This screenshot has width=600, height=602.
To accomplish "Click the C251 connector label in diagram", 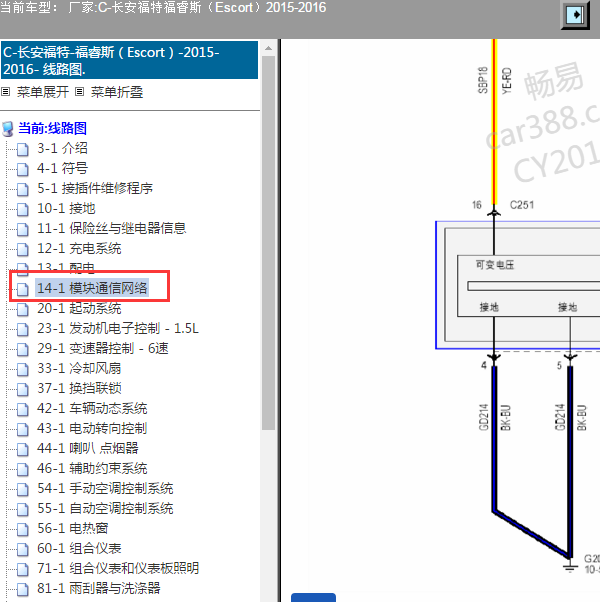I will point(522,205).
